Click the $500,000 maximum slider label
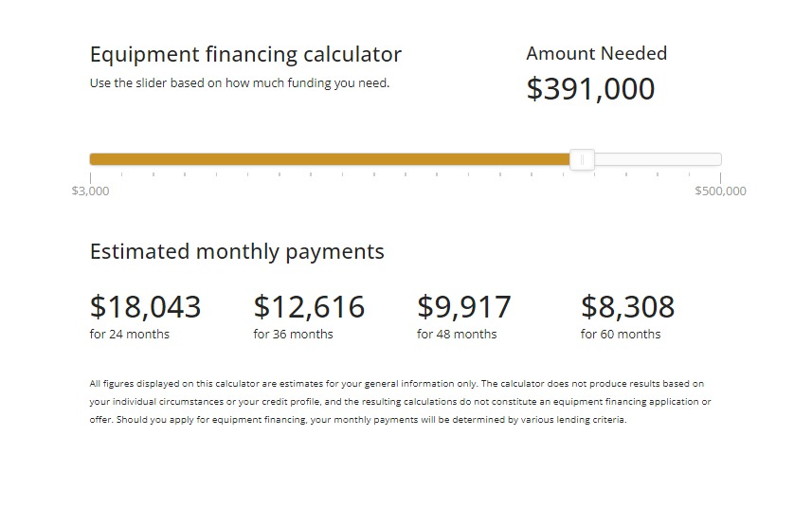 pyautogui.click(x=720, y=191)
